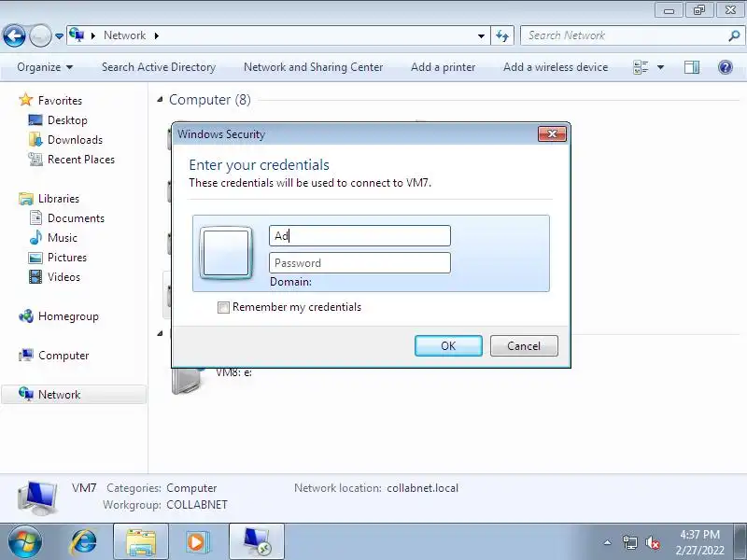747x560 pixels.
Task: Select Libraries in navigation pane
Action: coord(49,198)
